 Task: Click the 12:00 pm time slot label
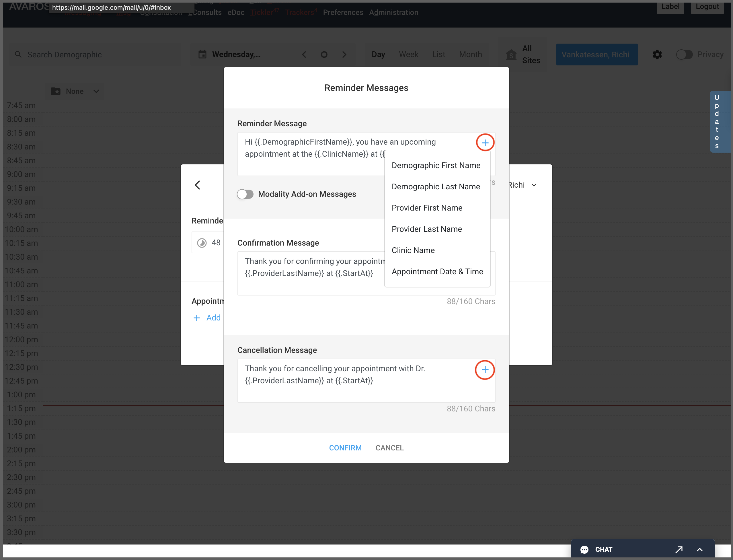(21, 340)
